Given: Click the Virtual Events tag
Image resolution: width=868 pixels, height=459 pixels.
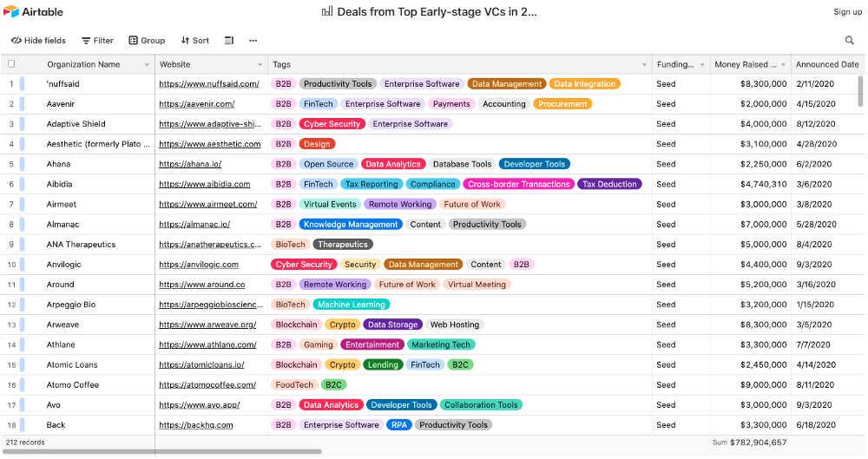Looking at the screenshot, I should coord(330,204).
